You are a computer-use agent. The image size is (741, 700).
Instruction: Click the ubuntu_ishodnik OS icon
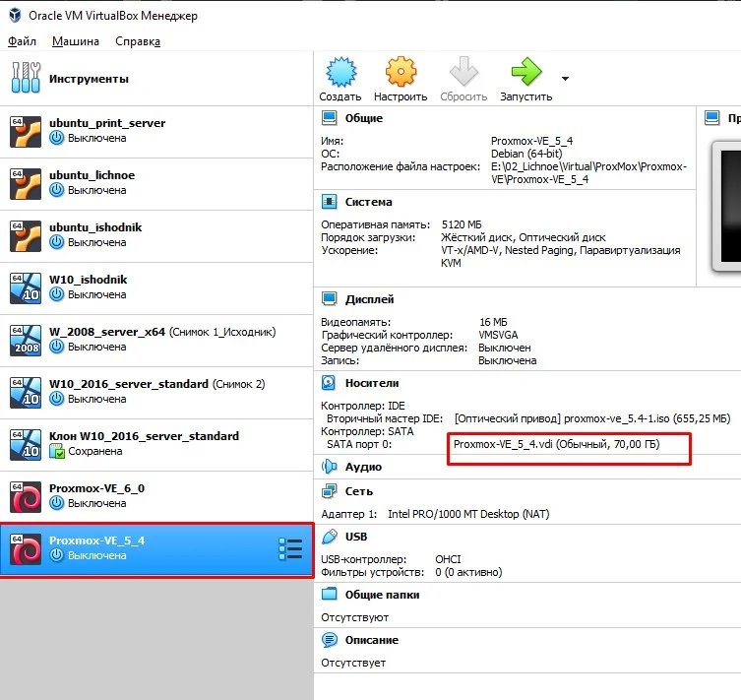point(26,236)
